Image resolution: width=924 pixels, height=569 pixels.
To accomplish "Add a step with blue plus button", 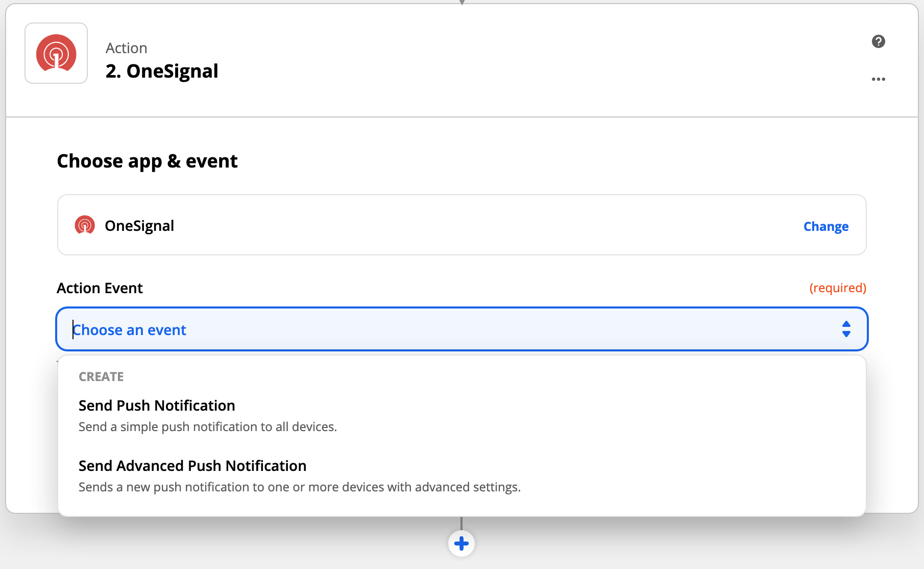I will tap(461, 543).
